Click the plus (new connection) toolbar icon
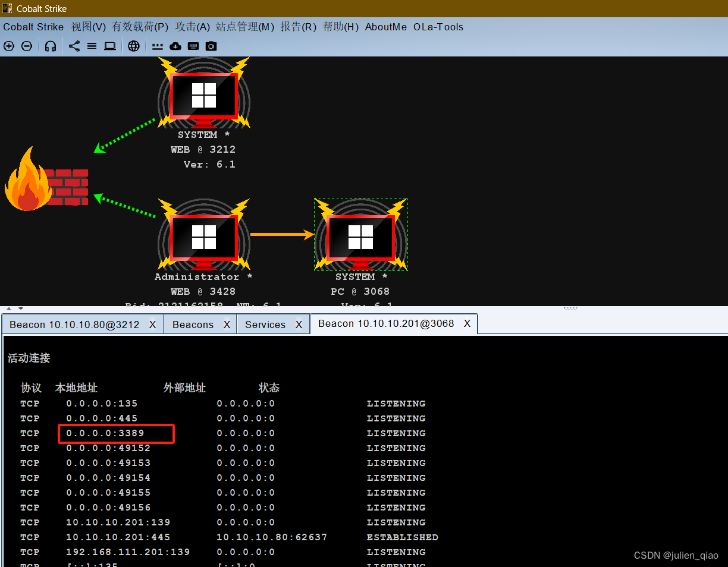728x567 pixels. [x=9, y=46]
